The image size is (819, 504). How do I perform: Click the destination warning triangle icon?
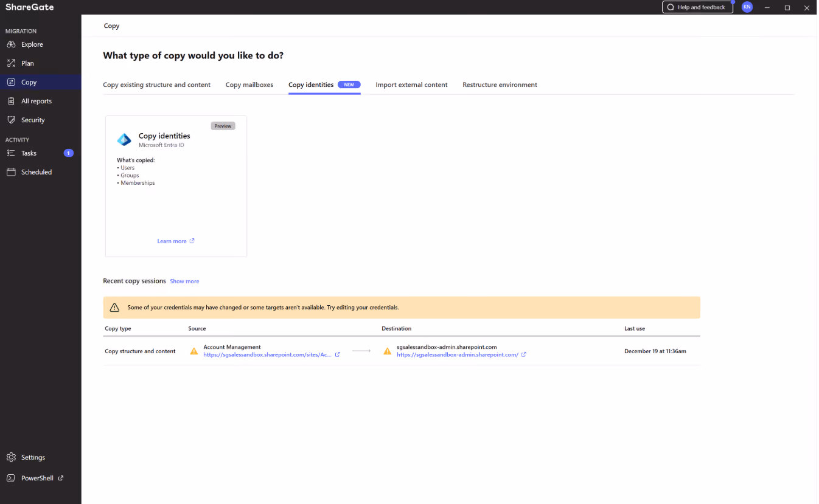tap(388, 351)
